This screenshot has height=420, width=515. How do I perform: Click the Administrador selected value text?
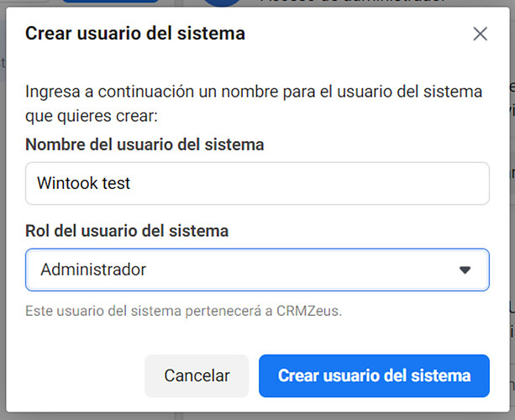93,270
